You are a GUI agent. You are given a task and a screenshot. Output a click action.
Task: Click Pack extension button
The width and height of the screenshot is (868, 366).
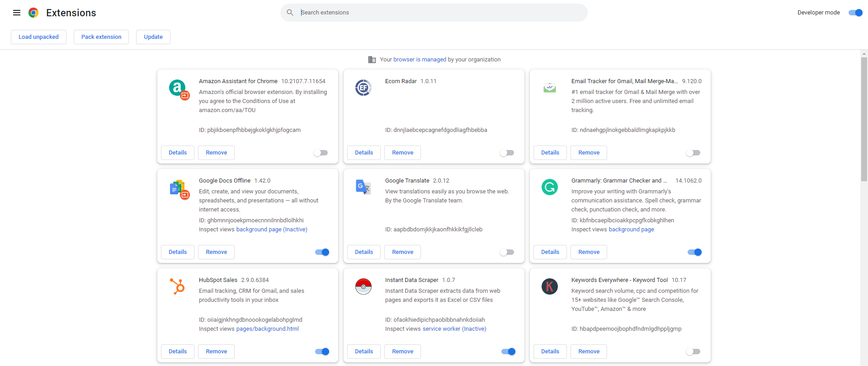point(101,37)
